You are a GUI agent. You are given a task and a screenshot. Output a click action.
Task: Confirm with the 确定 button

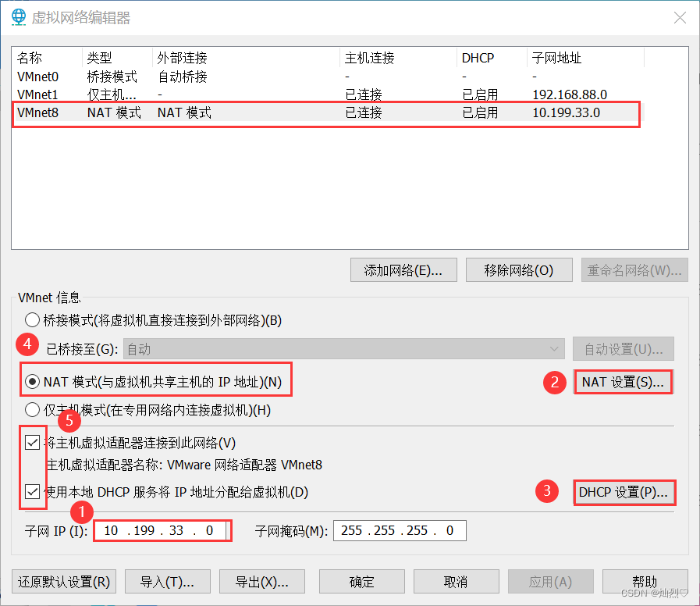pos(362,582)
